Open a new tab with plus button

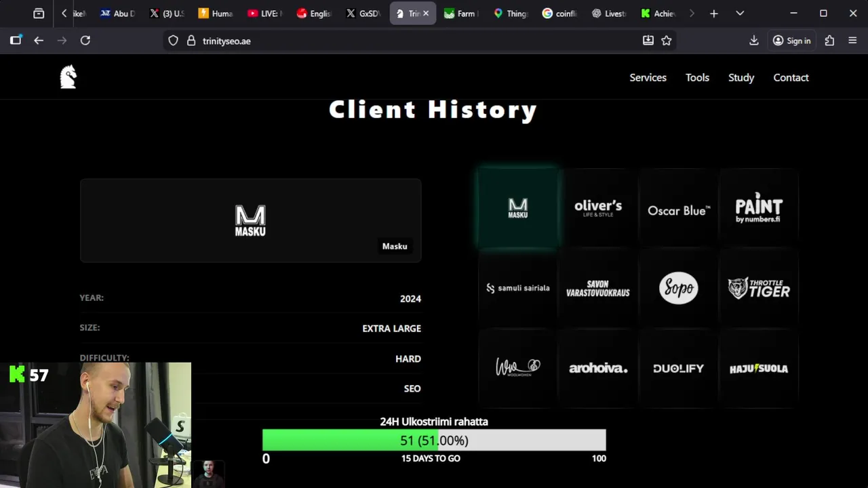tap(713, 14)
